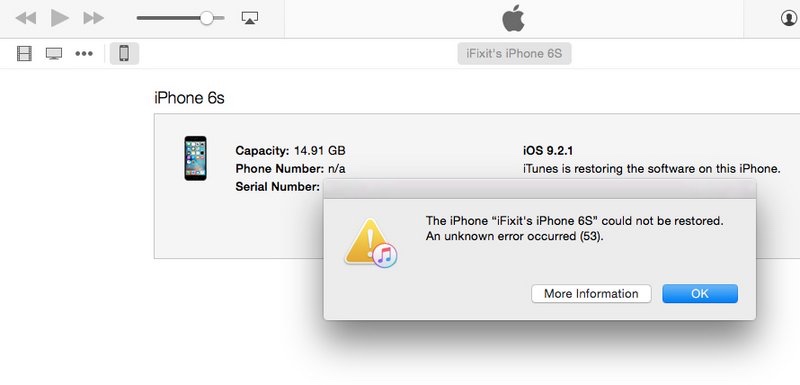Click the warning iTunes alert icon

(371, 243)
